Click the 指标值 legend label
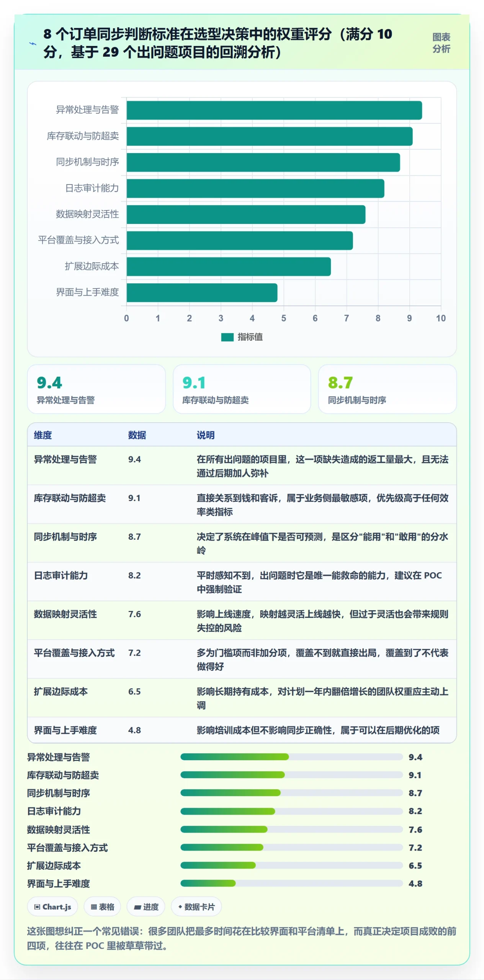 pyautogui.click(x=250, y=337)
